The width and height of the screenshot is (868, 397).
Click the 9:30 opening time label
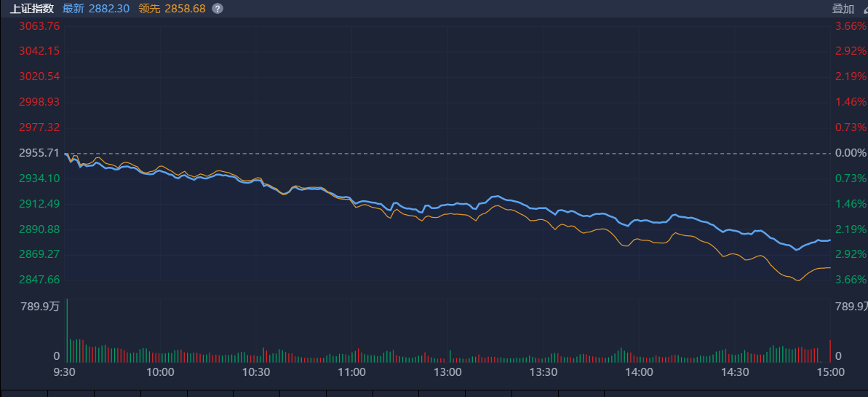coord(65,372)
